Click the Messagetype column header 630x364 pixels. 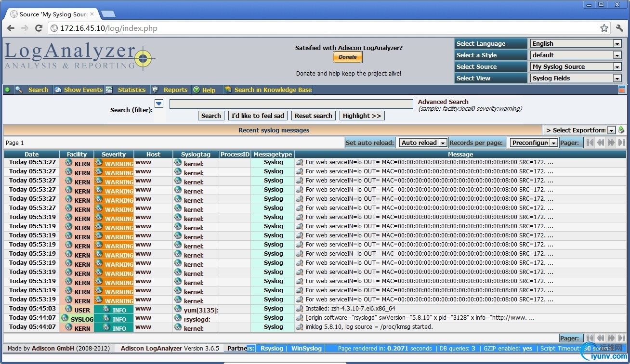pyautogui.click(x=273, y=154)
